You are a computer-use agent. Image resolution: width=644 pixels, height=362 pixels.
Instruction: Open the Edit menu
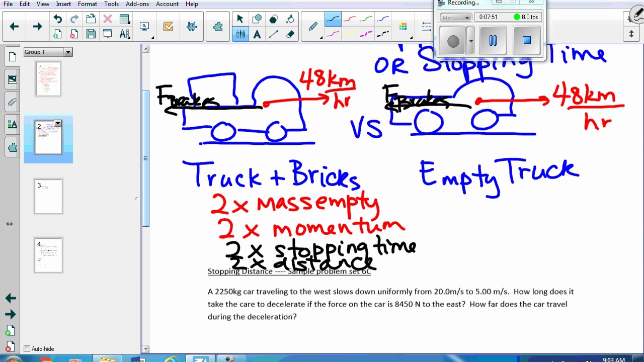coord(25,4)
